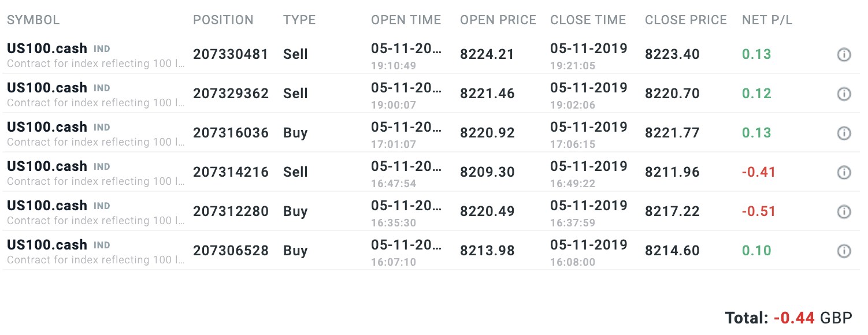Sort by OPEN TIME column header
The image size is (868, 335).
pyautogui.click(x=406, y=20)
